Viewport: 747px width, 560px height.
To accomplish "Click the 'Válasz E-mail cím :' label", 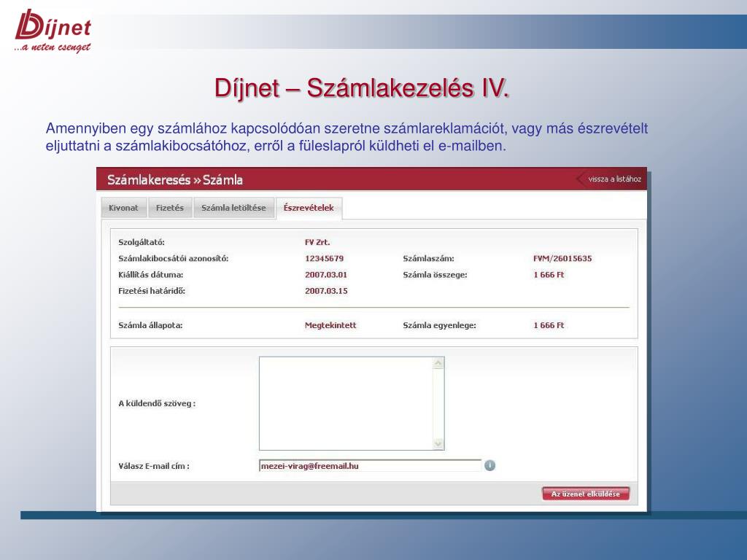I will [x=154, y=466].
